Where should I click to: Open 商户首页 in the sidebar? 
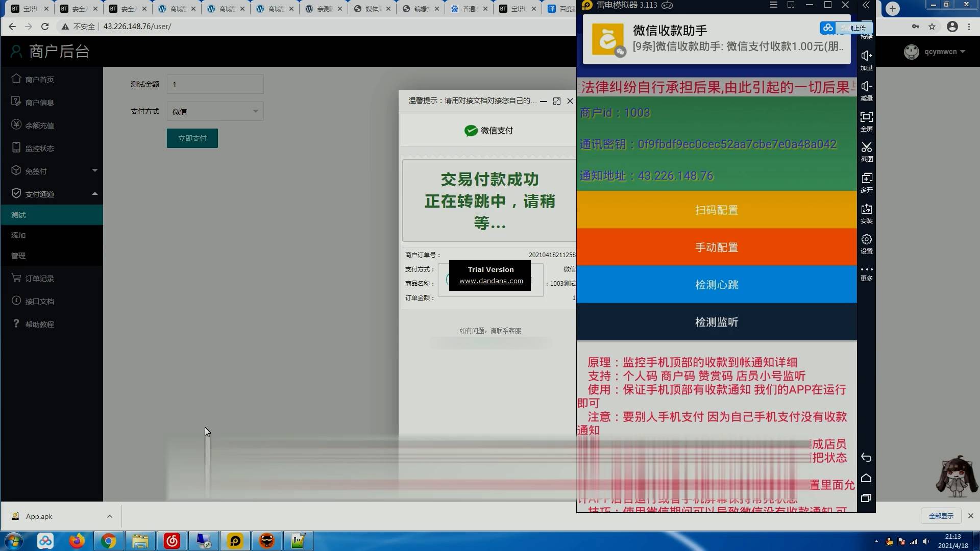(39, 79)
